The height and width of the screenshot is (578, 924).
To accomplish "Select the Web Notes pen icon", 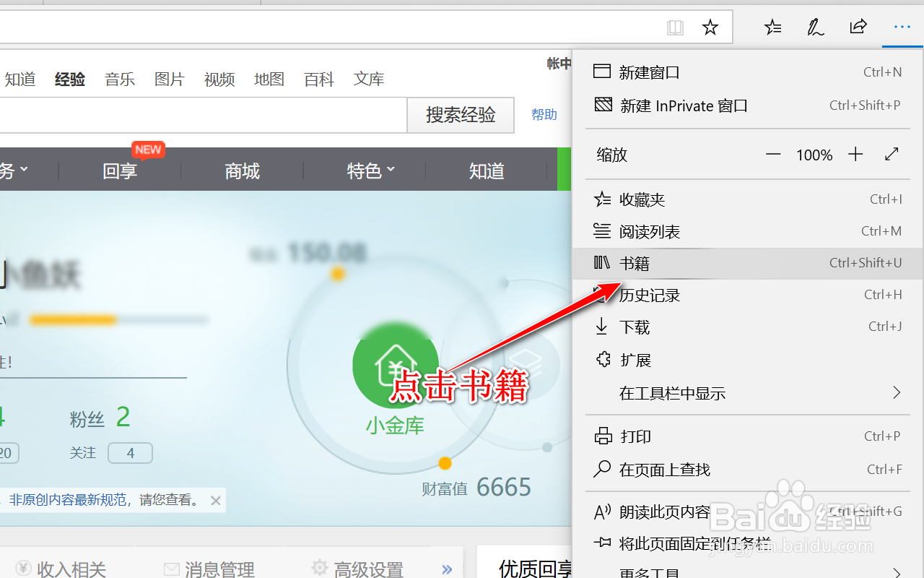I will [815, 27].
